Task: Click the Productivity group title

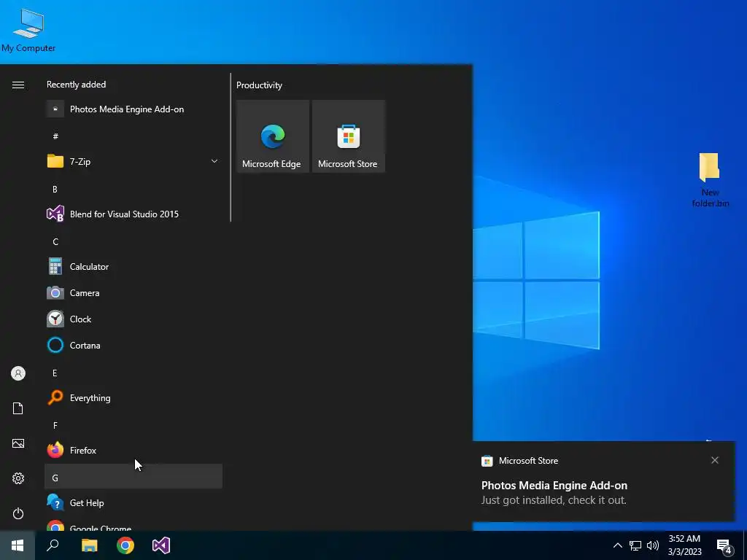Action: [259, 85]
